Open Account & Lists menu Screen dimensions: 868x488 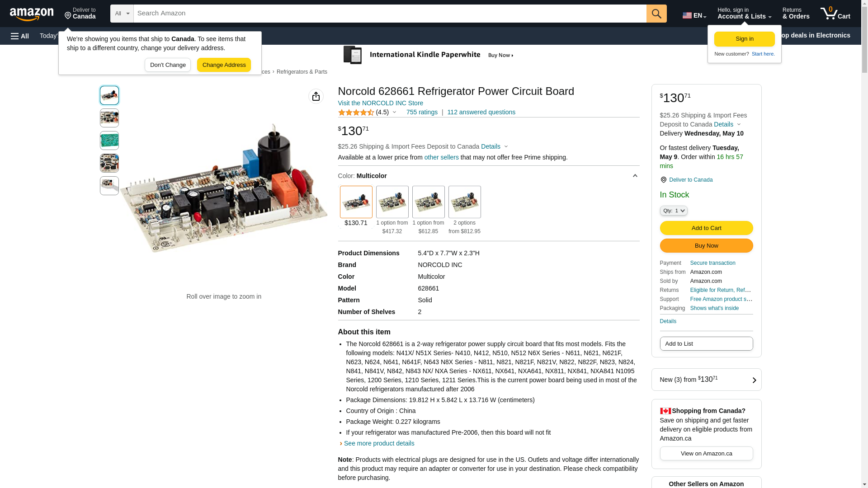pyautogui.click(x=744, y=14)
